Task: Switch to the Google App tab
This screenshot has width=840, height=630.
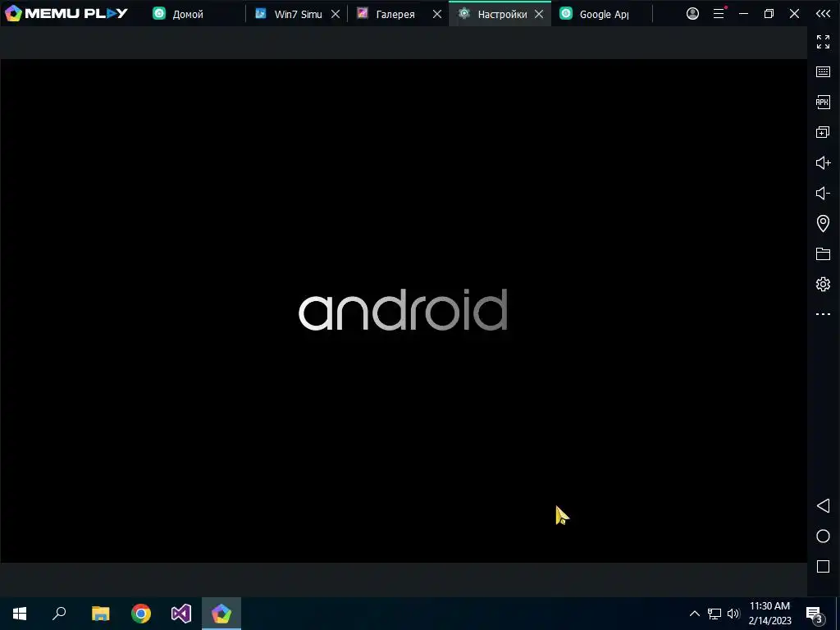Action: (x=602, y=14)
